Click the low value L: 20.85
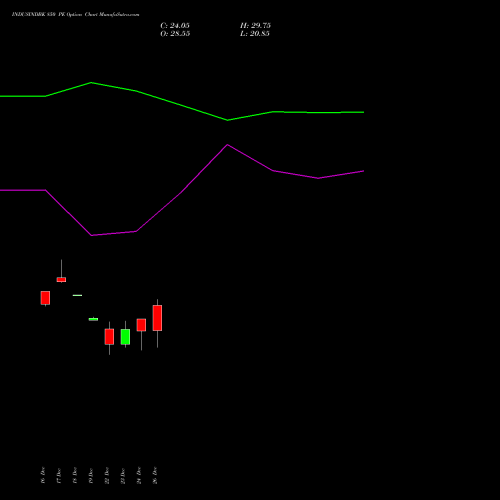 click(255, 34)
